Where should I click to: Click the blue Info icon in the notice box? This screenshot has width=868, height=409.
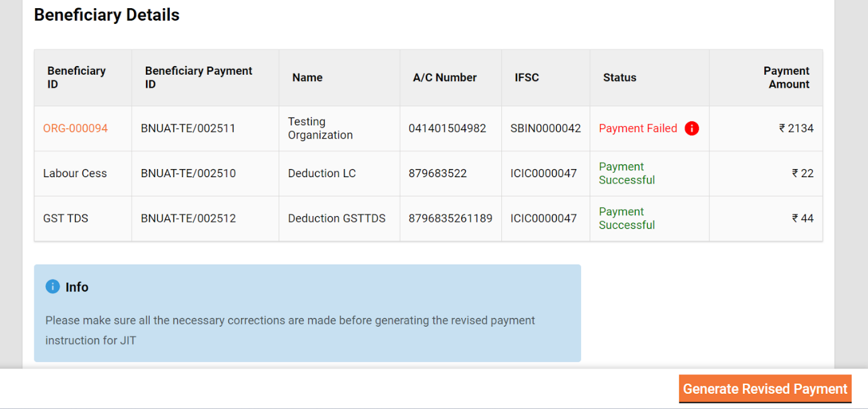pyautogui.click(x=53, y=286)
